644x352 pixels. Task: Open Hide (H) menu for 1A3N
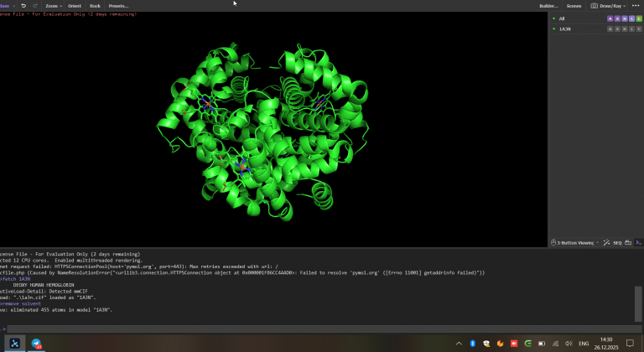[x=625, y=28]
